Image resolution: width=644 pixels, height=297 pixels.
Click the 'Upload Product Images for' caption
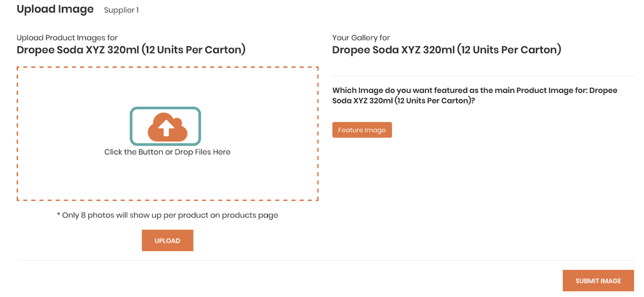pos(67,38)
